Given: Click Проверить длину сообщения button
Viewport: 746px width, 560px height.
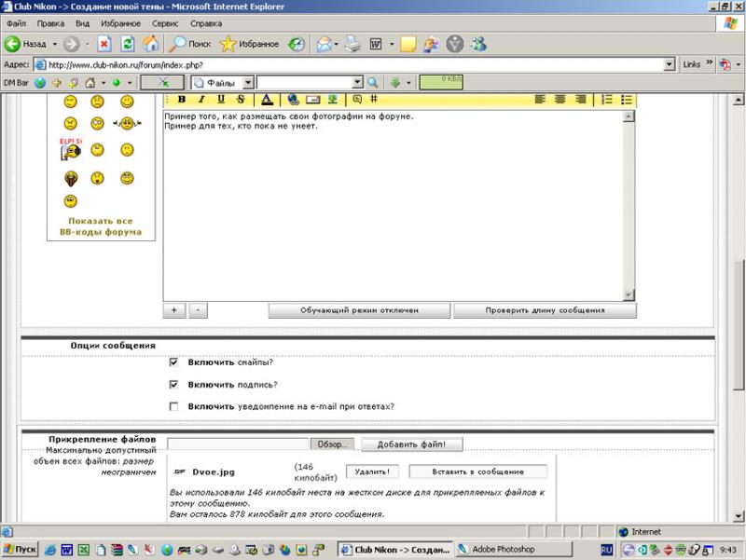Looking at the screenshot, I should point(545,310).
